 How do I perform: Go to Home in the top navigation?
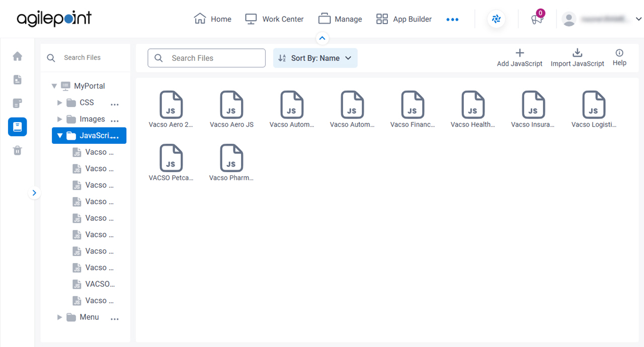(212, 19)
